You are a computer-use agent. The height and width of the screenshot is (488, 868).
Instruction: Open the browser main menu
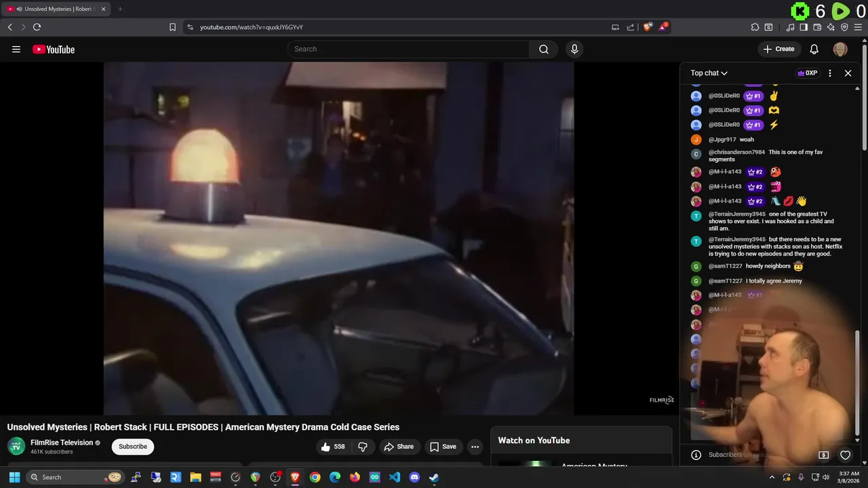pyautogui.click(x=858, y=27)
